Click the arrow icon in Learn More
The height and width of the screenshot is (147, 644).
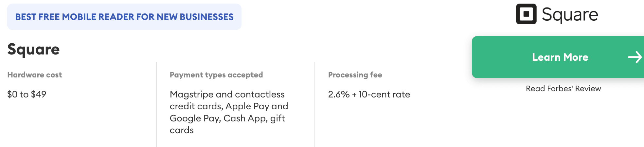[635, 57]
